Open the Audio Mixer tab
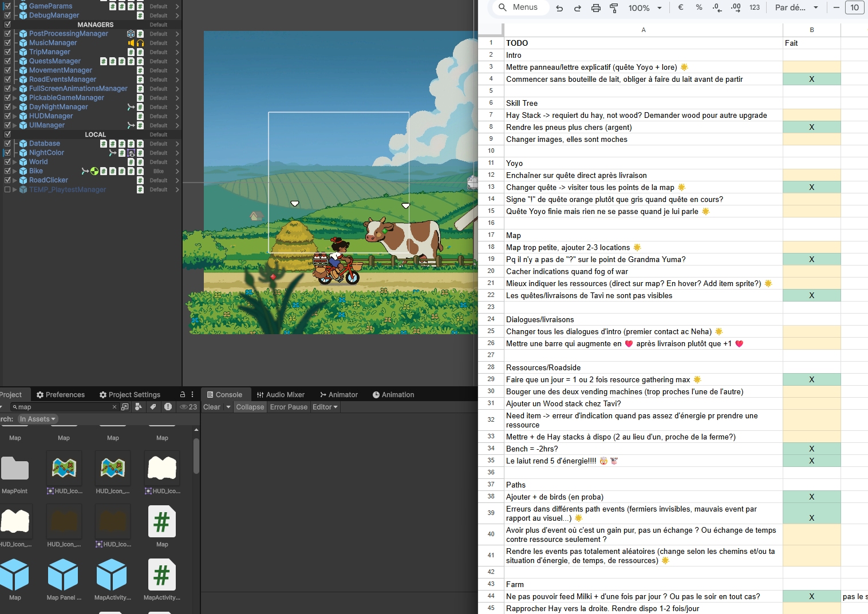Screen dimensions: 868x614 point(281,395)
